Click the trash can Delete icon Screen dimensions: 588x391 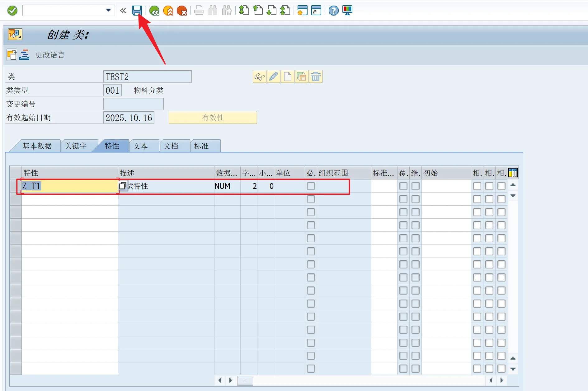point(315,77)
